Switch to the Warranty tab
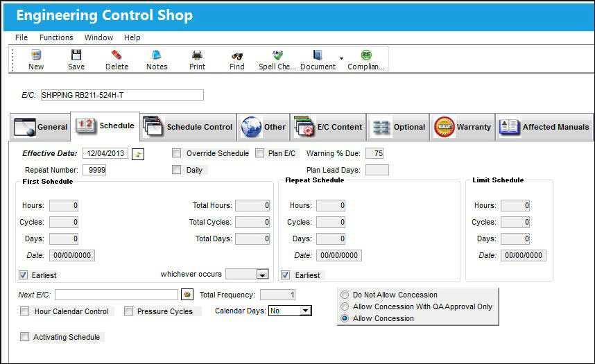The image size is (595, 364). [x=462, y=127]
